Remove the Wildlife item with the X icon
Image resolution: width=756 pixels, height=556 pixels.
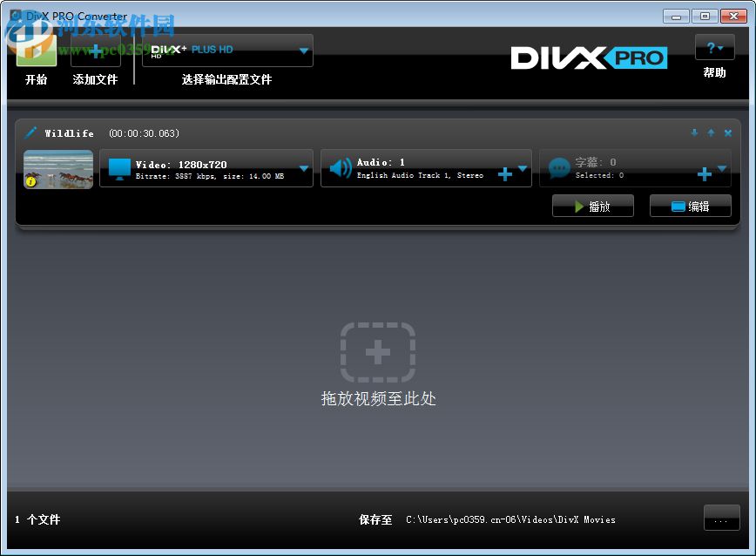coord(727,132)
